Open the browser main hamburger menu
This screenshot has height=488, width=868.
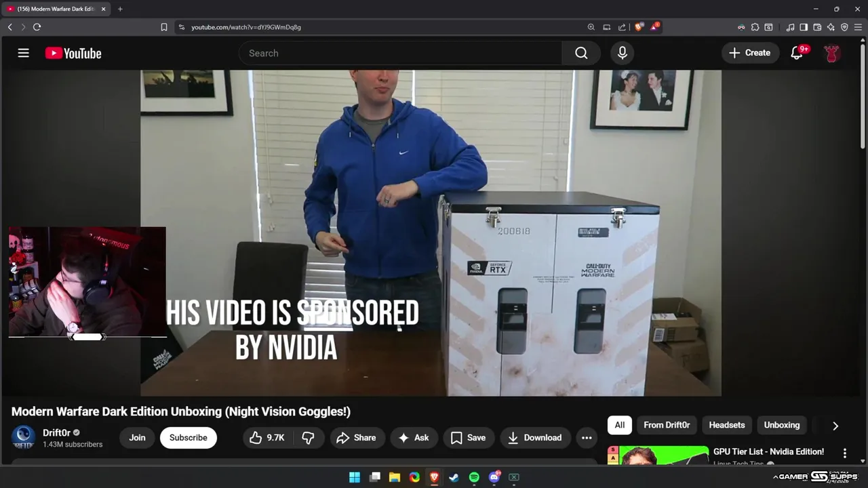(x=858, y=27)
